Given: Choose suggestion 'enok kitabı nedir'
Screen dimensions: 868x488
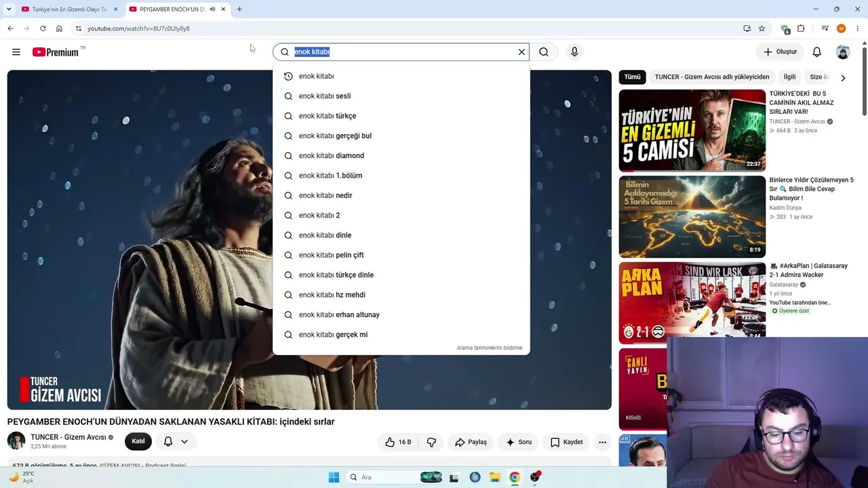Looking at the screenshot, I should point(401,195).
